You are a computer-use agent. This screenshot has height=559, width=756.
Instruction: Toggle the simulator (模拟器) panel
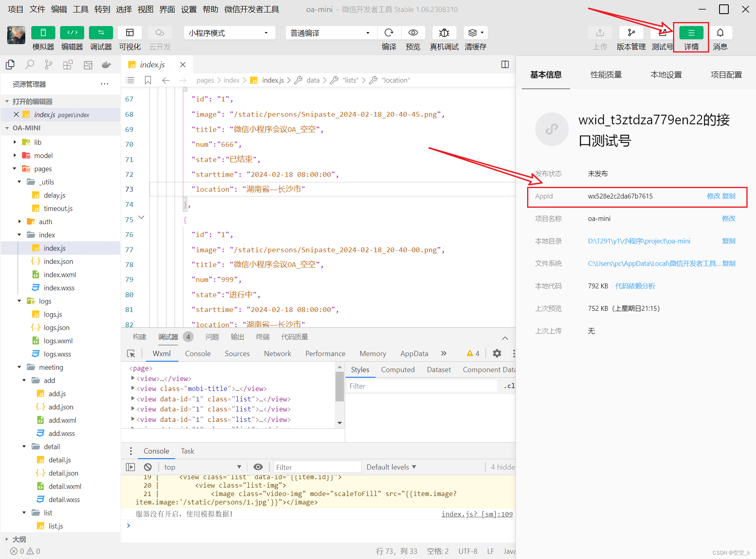(43, 33)
